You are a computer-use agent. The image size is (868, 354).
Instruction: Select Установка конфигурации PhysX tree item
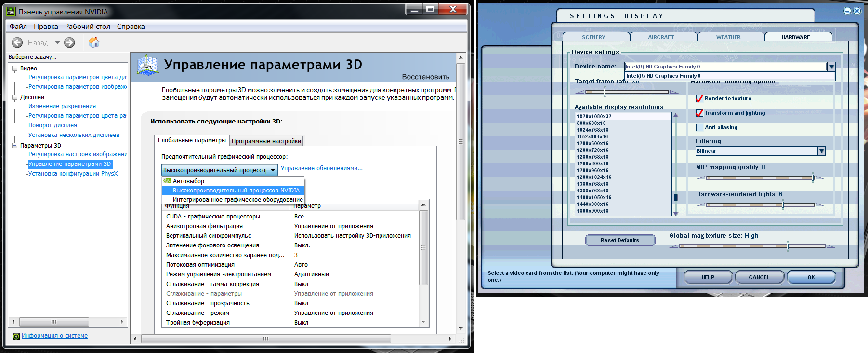click(x=73, y=174)
